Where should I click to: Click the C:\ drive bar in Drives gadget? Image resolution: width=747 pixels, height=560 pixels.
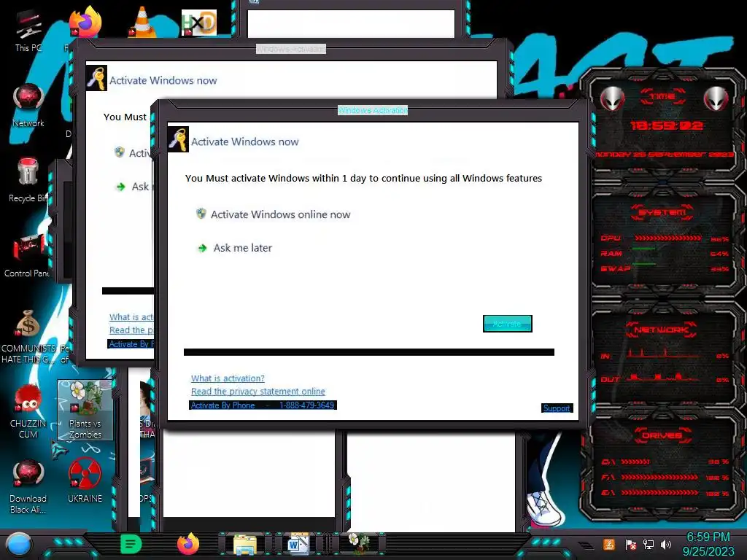tap(635, 462)
